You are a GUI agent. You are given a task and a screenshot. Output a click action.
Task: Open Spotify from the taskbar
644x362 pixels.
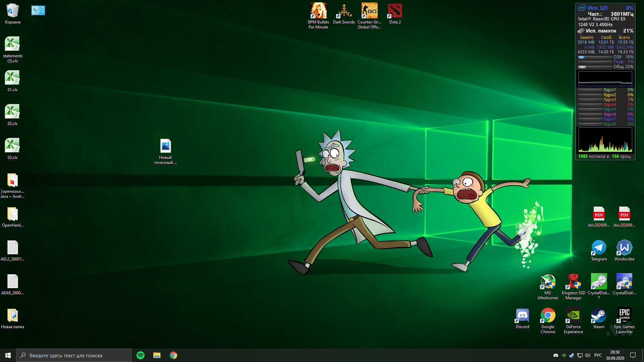coord(141,355)
